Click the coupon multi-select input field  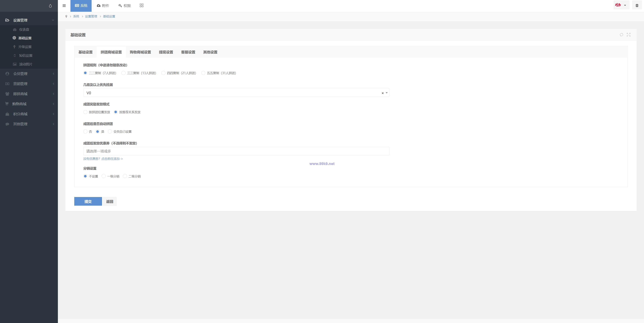[236, 151]
